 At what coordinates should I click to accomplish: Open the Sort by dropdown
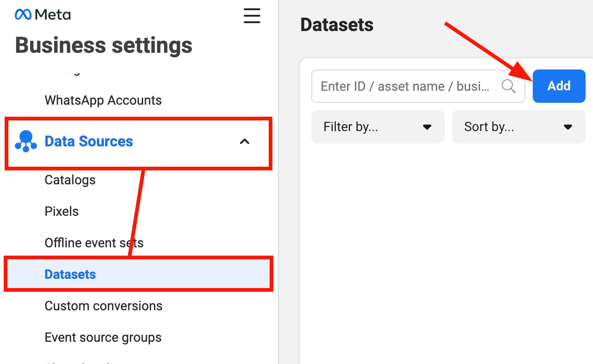point(518,127)
